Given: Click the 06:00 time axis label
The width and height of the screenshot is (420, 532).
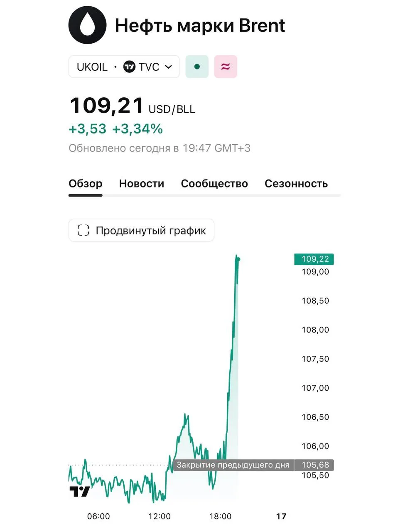Looking at the screenshot, I should (x=98, y=516).
